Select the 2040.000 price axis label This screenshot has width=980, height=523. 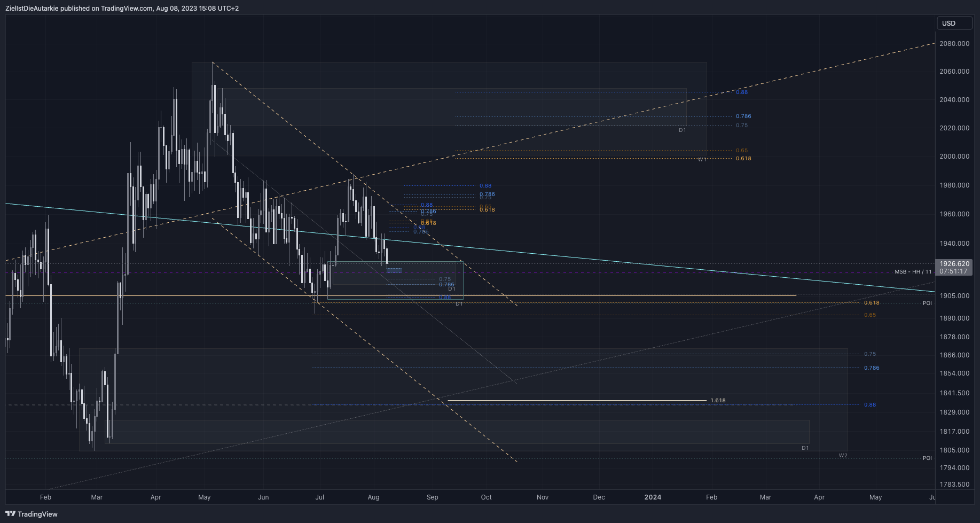click(x=954, y=100)
